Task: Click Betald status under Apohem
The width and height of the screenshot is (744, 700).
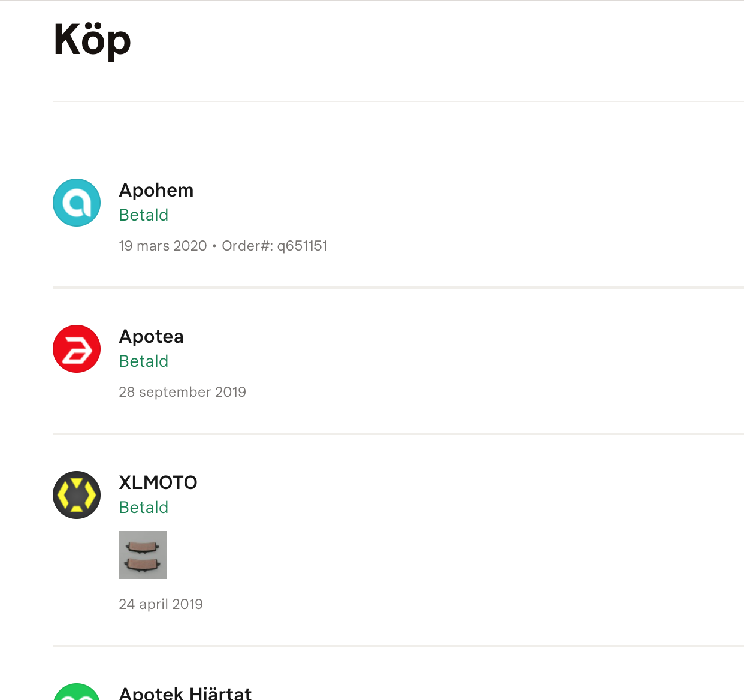Action: 144,215
